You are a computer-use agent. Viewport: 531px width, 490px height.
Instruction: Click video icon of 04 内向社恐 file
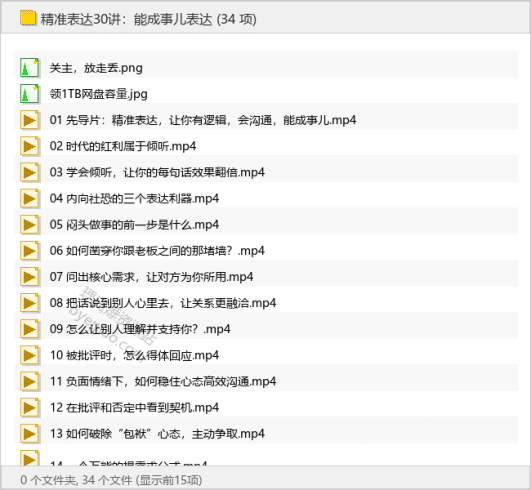tap(29, 198)
